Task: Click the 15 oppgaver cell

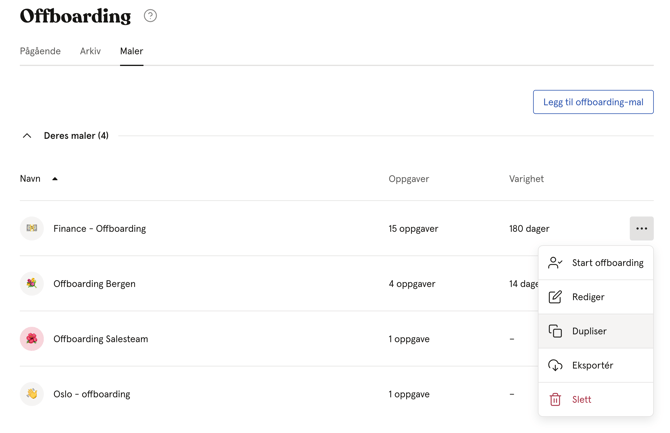Action: click(x=413, y=229)
